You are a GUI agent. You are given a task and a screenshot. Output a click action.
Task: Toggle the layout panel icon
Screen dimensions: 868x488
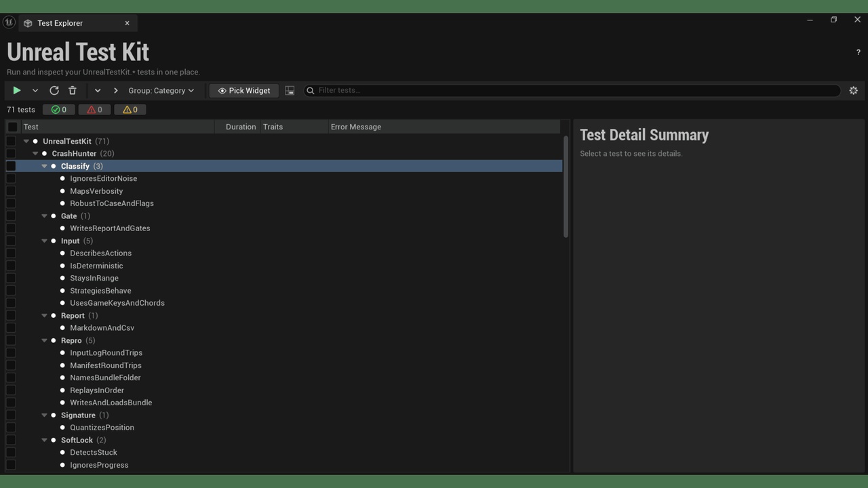[290, 90]
